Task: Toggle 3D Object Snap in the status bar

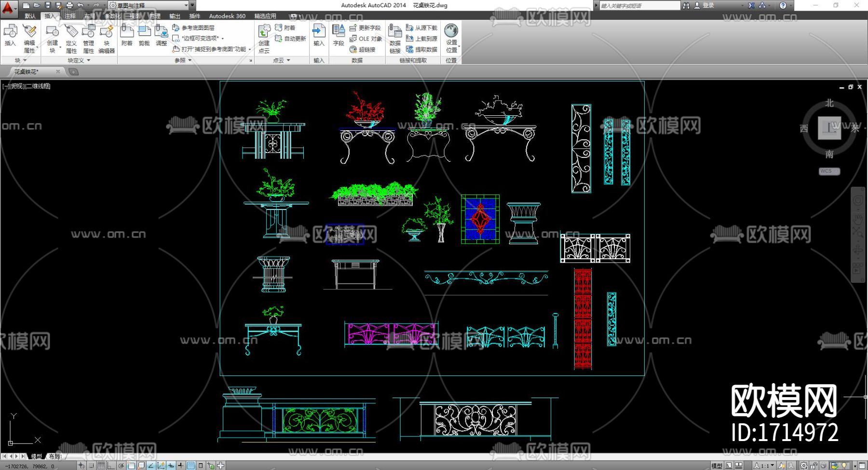Action: pyautogui.click(x=141, y=466)
